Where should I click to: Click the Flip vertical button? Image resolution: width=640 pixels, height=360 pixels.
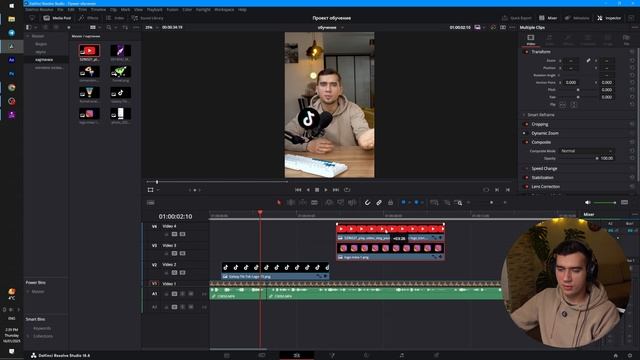(x=573, y=105)
